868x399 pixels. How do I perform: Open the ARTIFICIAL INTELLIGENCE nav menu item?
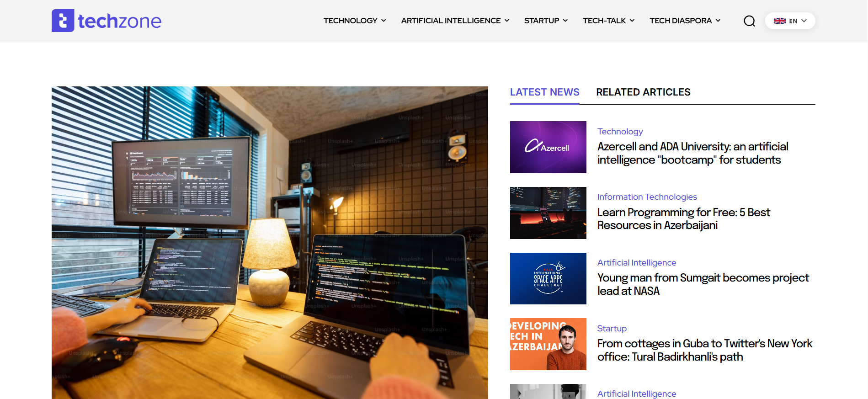tap(451, 21)
